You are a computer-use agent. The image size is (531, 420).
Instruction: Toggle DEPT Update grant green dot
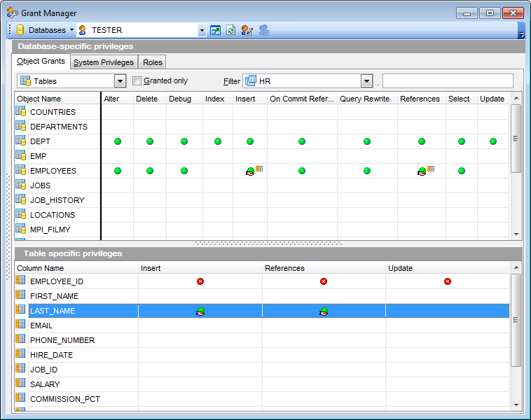(x=493, y=141)
